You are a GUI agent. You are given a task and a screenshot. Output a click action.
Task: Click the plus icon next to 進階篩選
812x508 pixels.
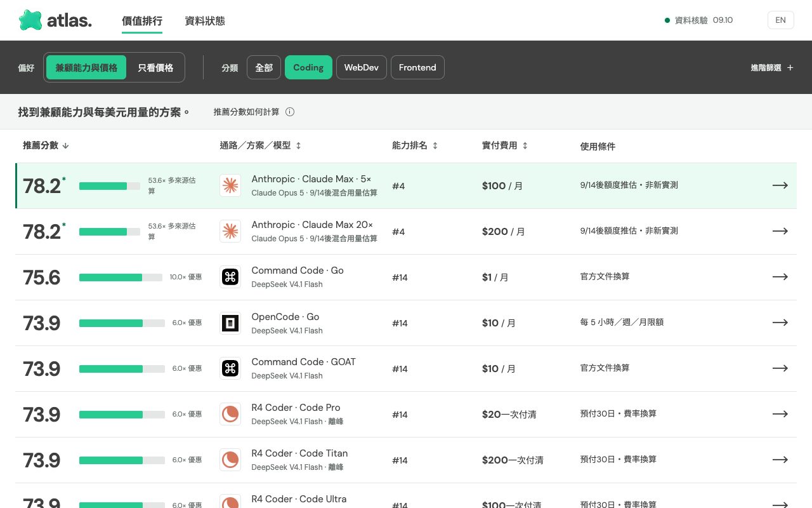pyautogui.click(x=790, y=67)
